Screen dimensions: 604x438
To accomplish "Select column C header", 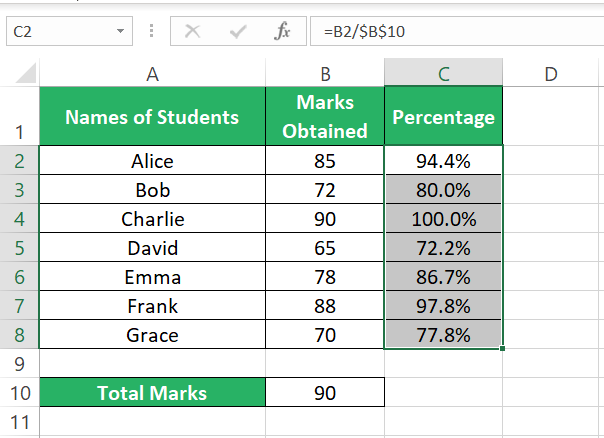I will [443, 73].
